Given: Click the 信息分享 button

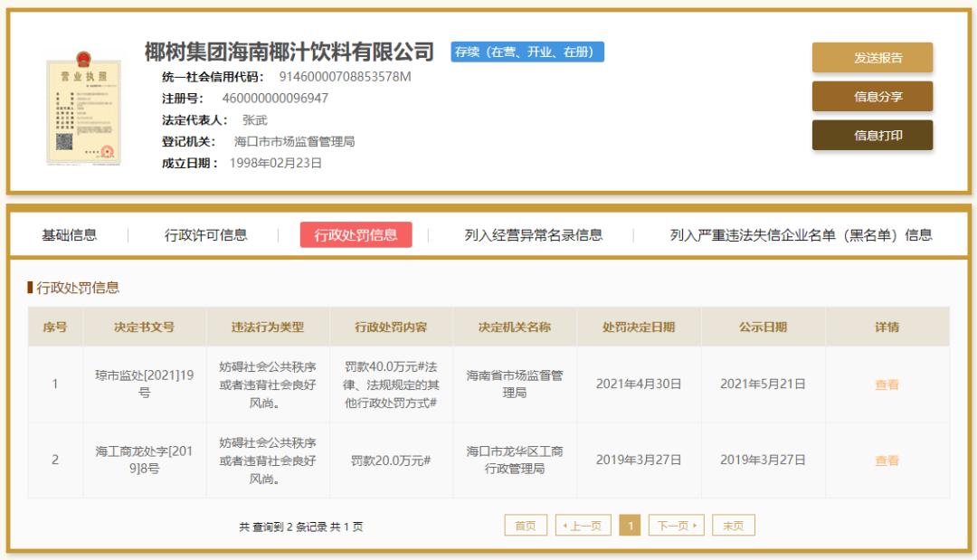Looking at the screenshot, I should (x=873, y=95).
